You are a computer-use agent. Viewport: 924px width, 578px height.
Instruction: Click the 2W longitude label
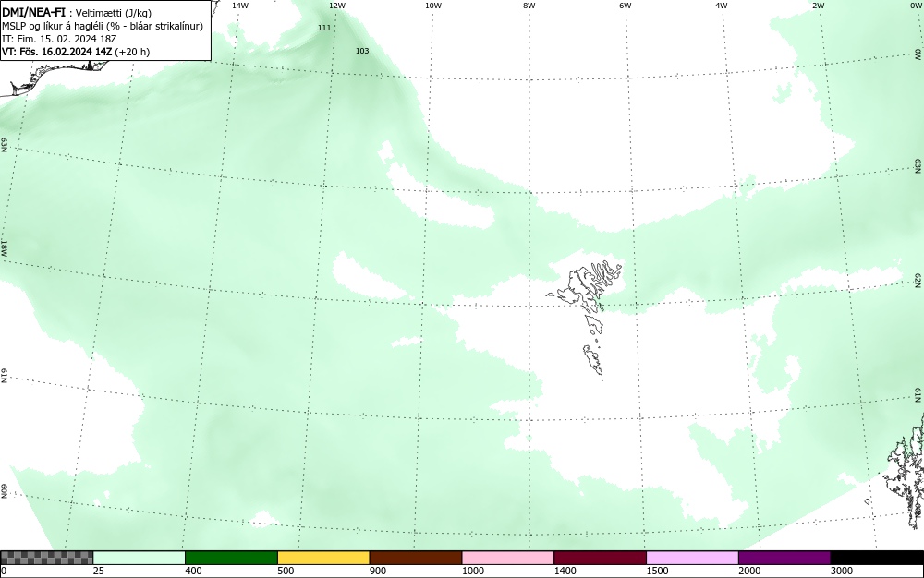tap(818, 6)
